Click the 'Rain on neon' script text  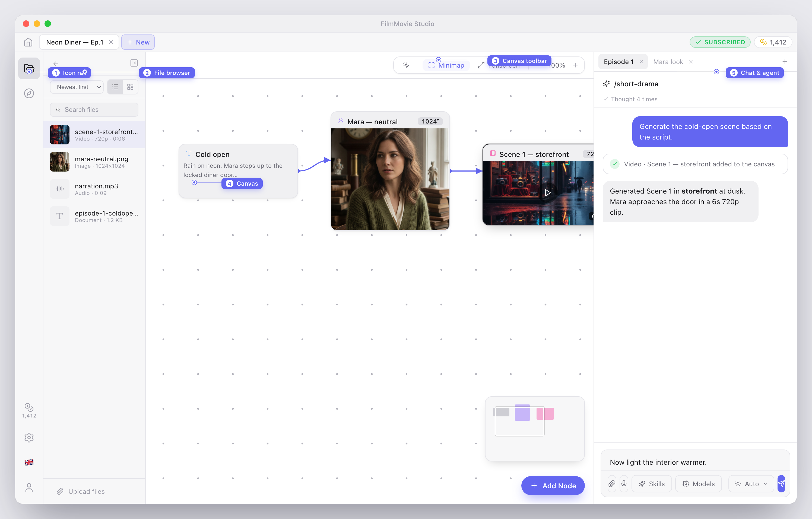point(233,170)
